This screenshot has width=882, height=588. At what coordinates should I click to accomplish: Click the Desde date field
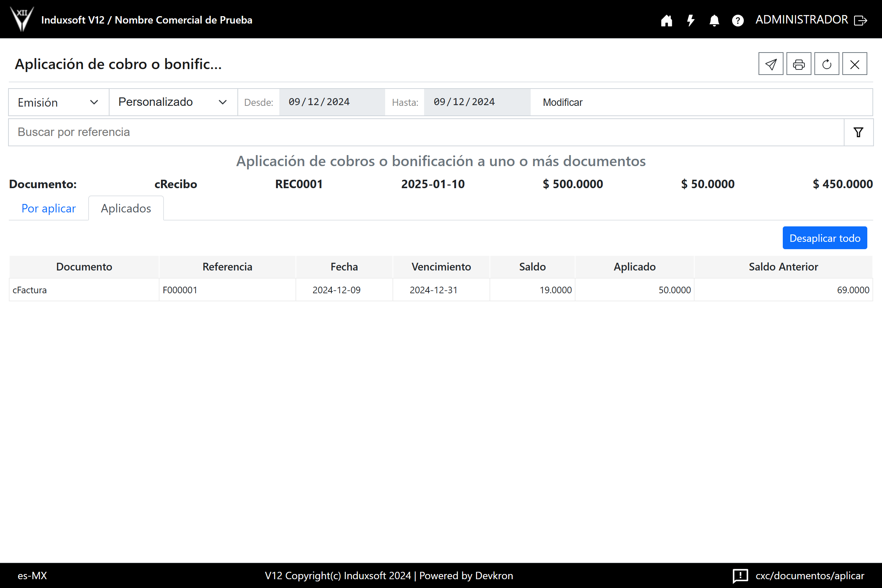pos(331,103)
